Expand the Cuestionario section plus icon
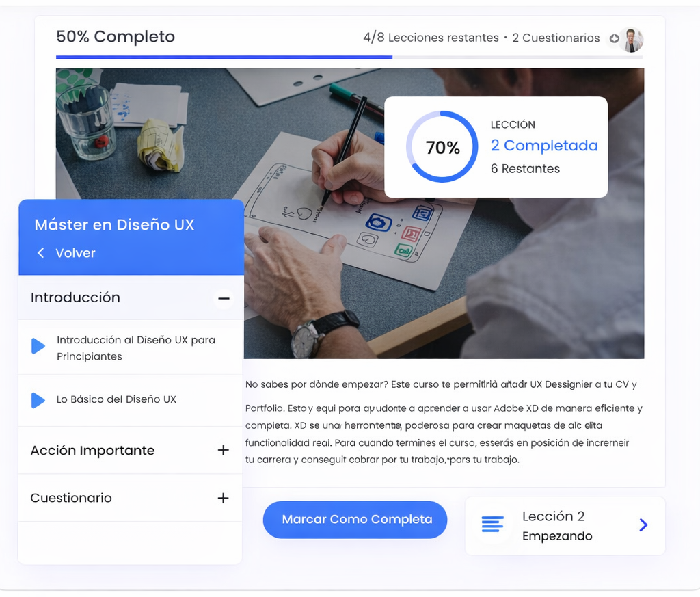This screenshot has width=700, height=597. [224, 498]
